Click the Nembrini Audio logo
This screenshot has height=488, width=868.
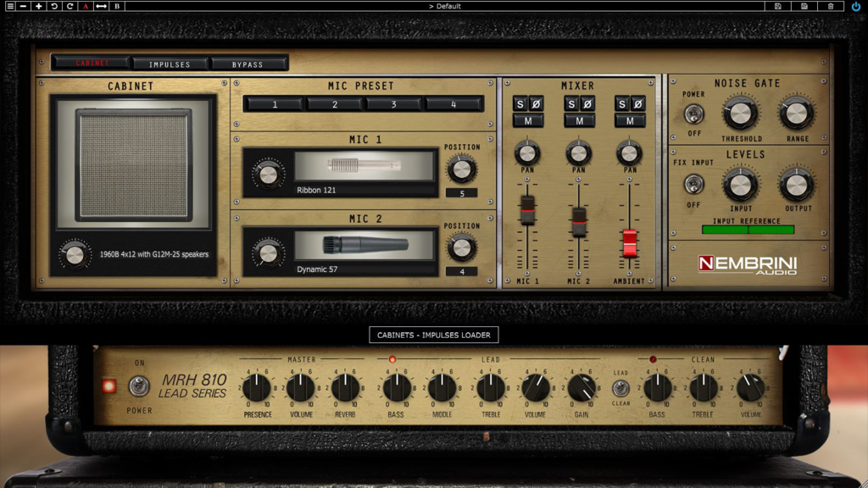748,264
